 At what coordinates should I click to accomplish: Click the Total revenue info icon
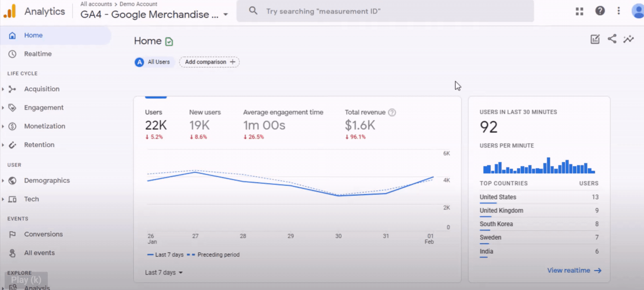pyautogui.click(x=392, y=112)
